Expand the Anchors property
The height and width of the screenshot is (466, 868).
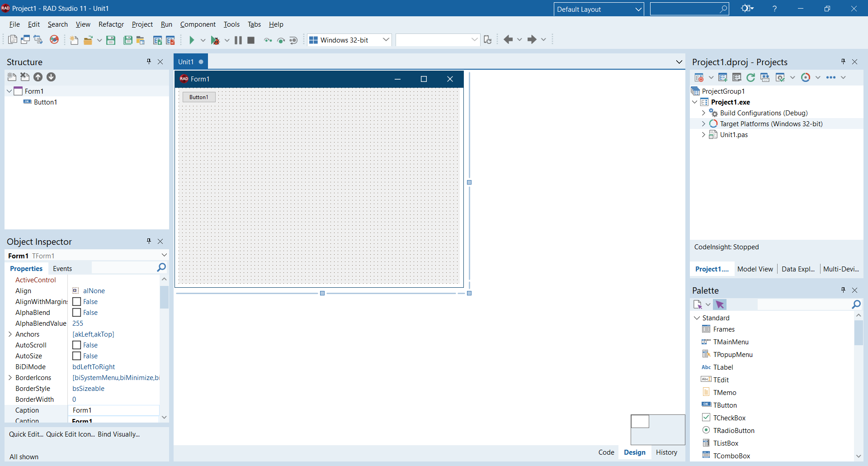(x=10, y=334)
